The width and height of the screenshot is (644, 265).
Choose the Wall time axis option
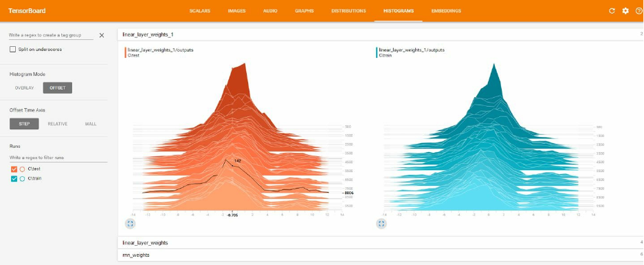point(91,124)
